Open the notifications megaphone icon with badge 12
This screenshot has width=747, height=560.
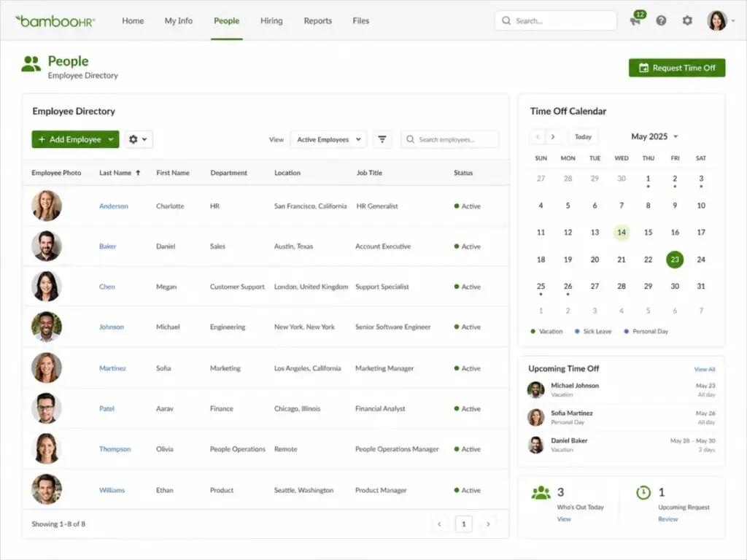[x=636, y=20]
